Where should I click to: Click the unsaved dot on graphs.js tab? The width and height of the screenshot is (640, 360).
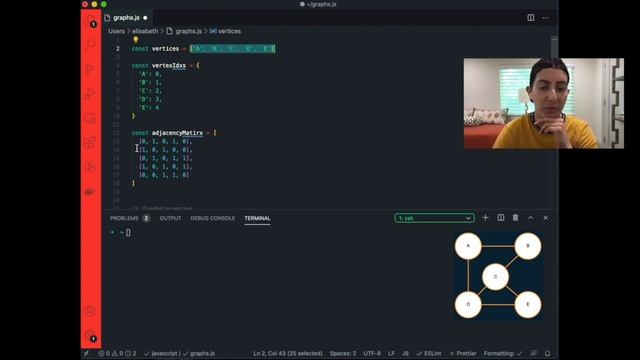pyautogui.click(x=145, y=18)
